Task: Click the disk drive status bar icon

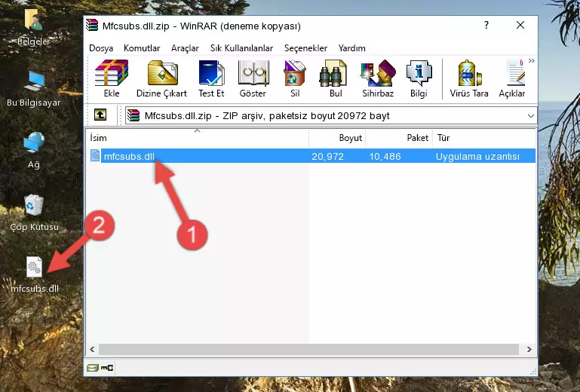Action: tap(93, 368)
